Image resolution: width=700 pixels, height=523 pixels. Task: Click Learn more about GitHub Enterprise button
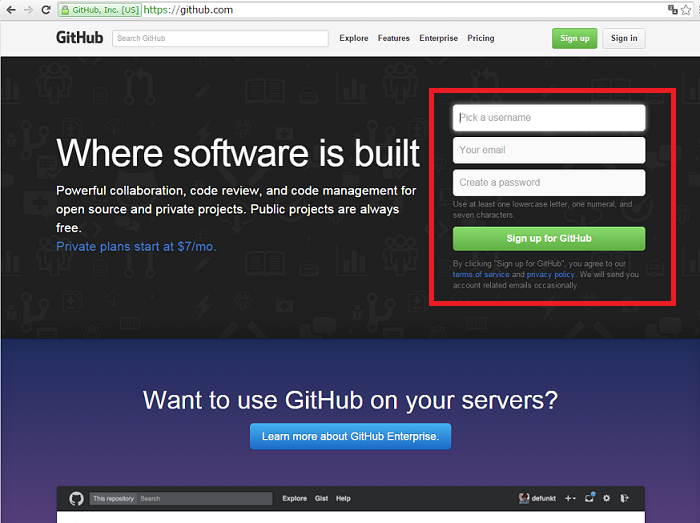point(350,436)
